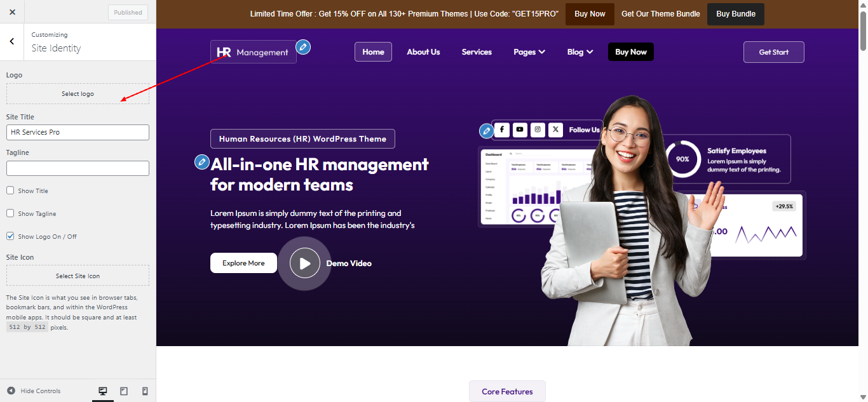Screen dimensions: 868x402
Task: Switch to desktop preview mode
Action: 103,391
